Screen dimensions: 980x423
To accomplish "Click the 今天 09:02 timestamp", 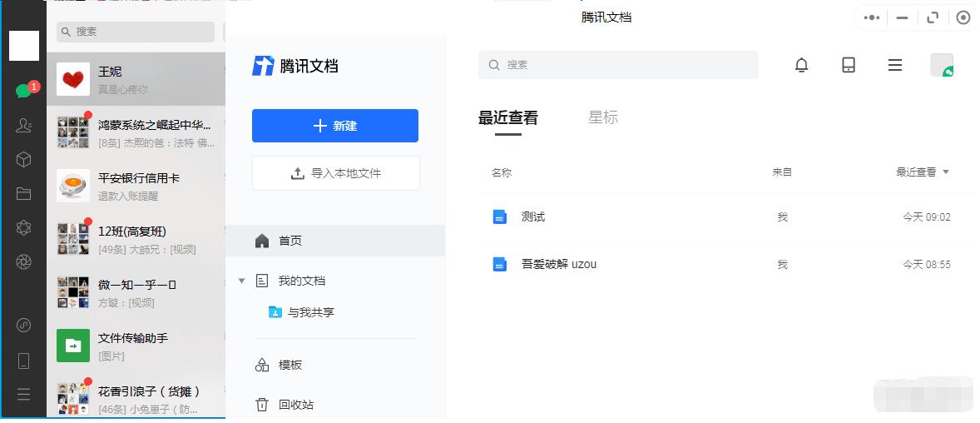I will (x=926, y=217).
